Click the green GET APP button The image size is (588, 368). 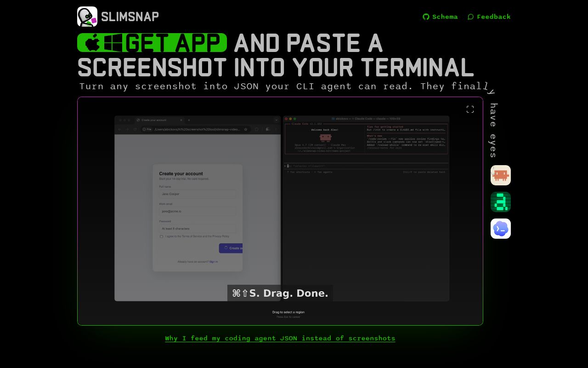click(x=152, y=42)
